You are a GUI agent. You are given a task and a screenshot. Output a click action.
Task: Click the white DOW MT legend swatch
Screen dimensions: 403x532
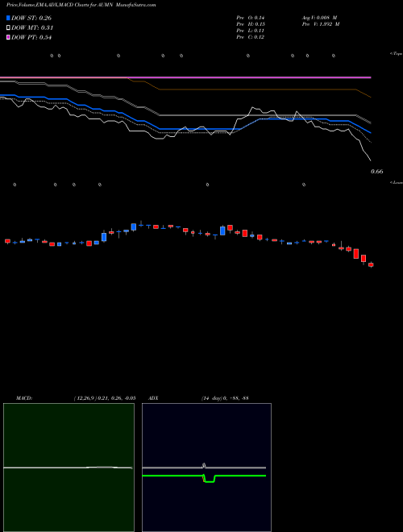8,28
